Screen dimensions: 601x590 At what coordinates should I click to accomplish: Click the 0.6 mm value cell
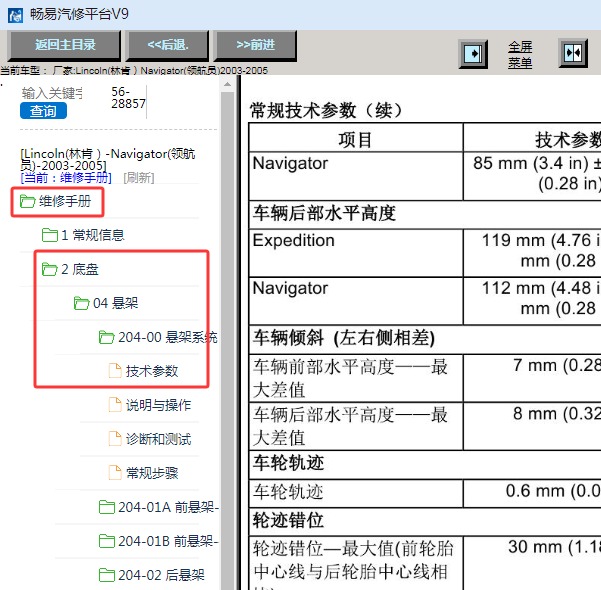[x=532, y=493]
